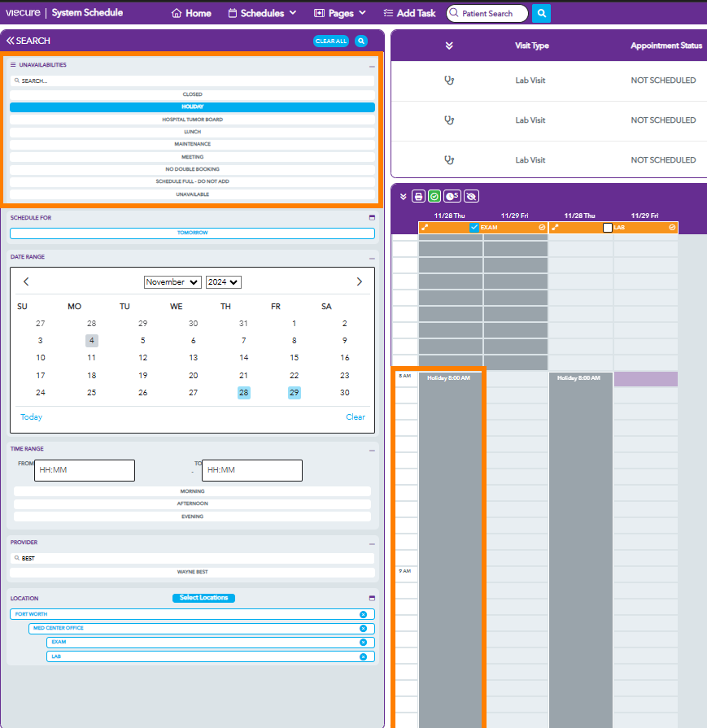Sort by the Visit Type column header
707x728 pixels.
point(531,46)
